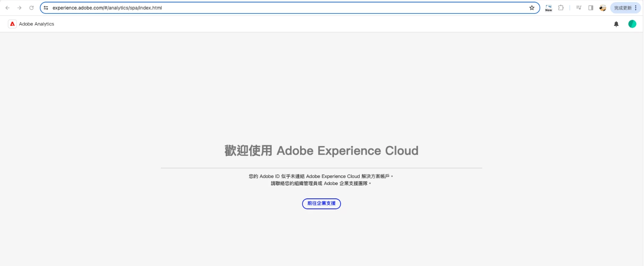Open the green Adobe account avatar

632,24
